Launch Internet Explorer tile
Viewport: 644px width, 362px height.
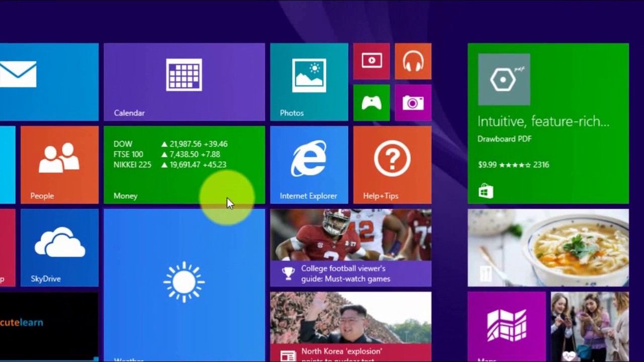pos(309,165)
